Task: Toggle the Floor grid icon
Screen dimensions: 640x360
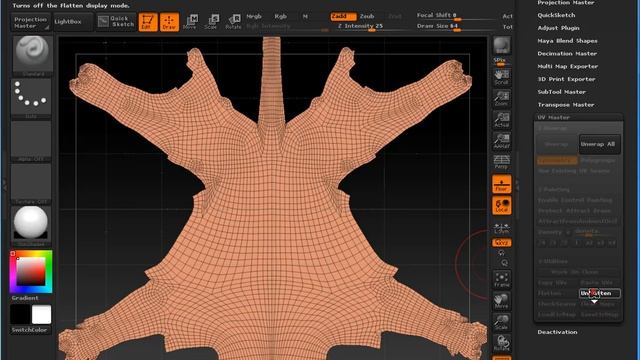Action: click(502, 184)
